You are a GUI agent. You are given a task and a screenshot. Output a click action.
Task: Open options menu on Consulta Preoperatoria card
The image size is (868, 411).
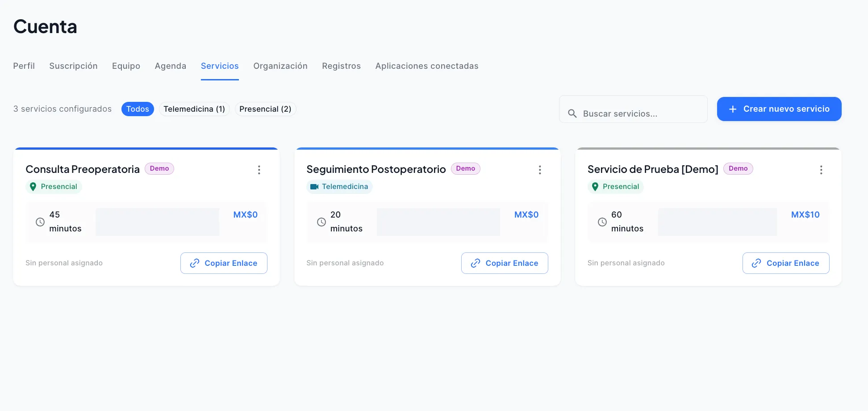point(259,170)
